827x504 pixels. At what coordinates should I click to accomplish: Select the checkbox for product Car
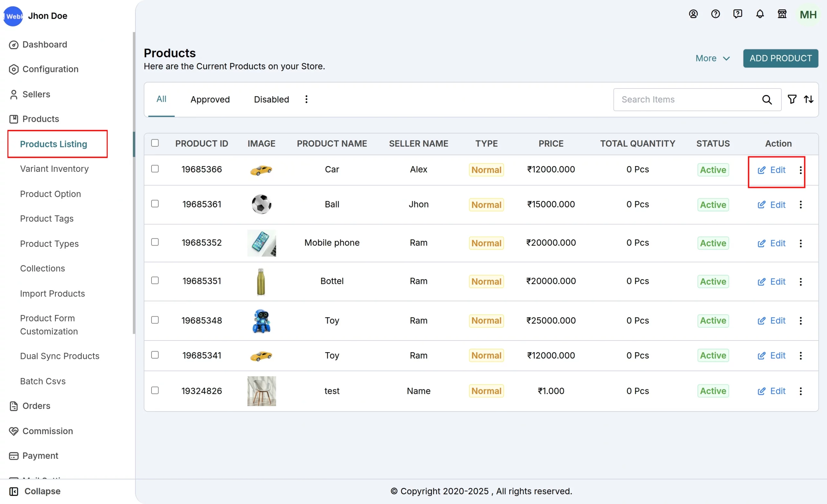tap(155, 169)
